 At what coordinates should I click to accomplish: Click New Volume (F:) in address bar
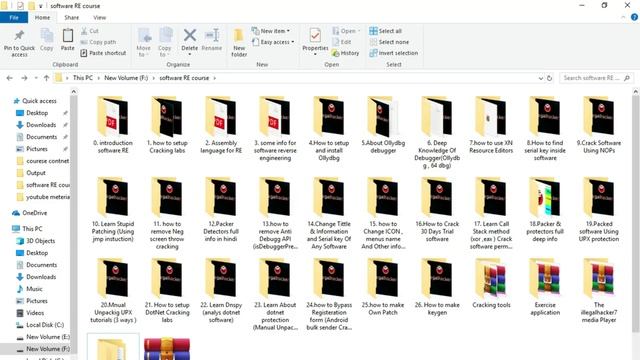click(x=126, y=78)
